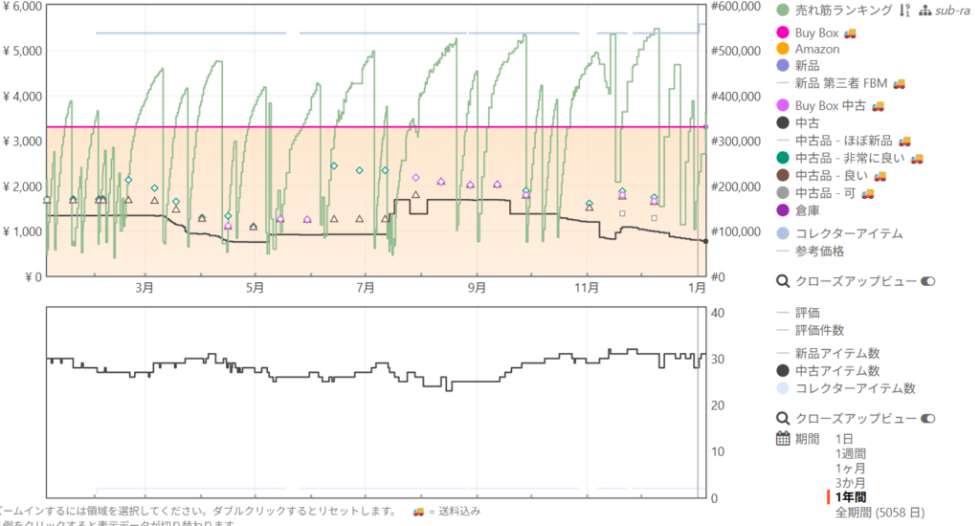Click the calendar icon next to 期間
The height and width of the screenshot is (526, 980).
783,439
